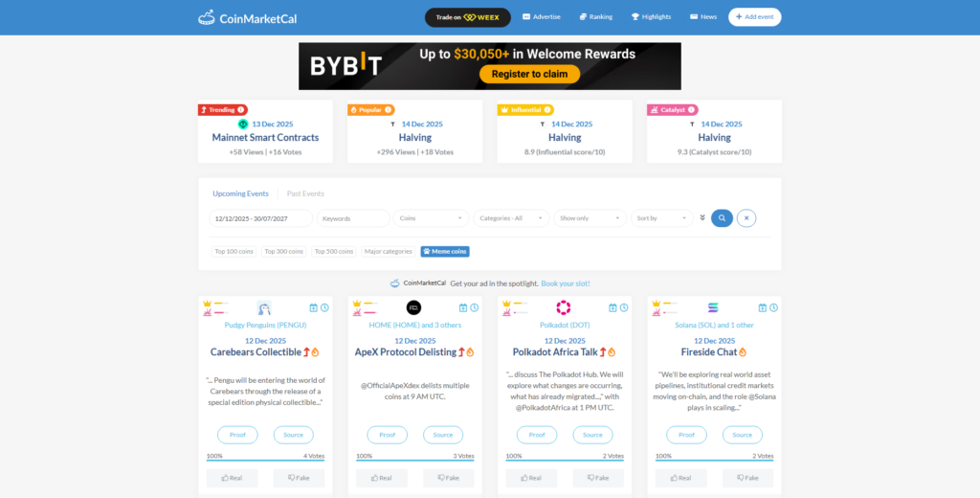Image resolution: width=980 pixels, height=498 pixels.
Task: Click the coin icon on Mainnet Smart Contracts
Action: tap(243, 124)
